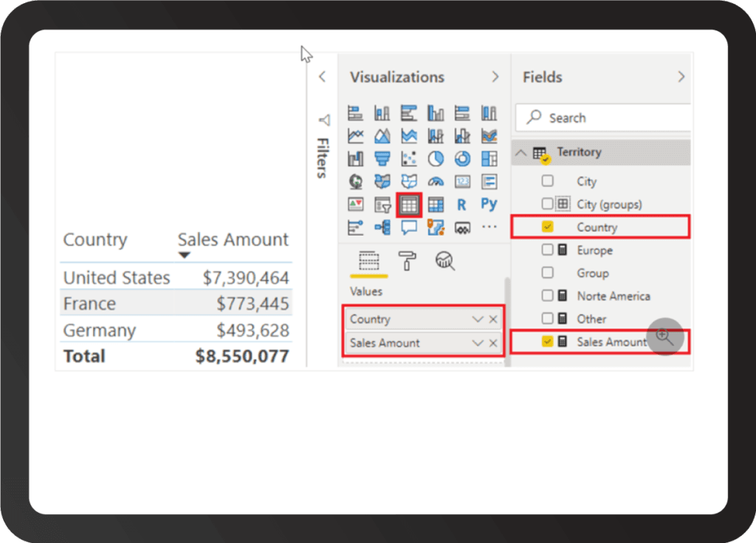Image resolution: width=756 pixels, height=543 pixels.
Task: Open the Analytics magnifier tab
Action: point(445,260)
